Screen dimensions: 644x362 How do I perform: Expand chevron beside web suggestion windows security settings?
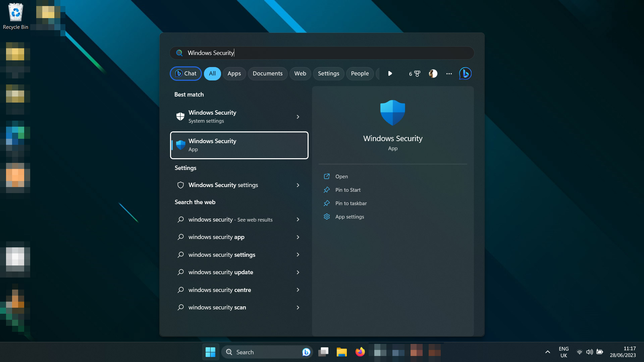[x=298, y=255]
